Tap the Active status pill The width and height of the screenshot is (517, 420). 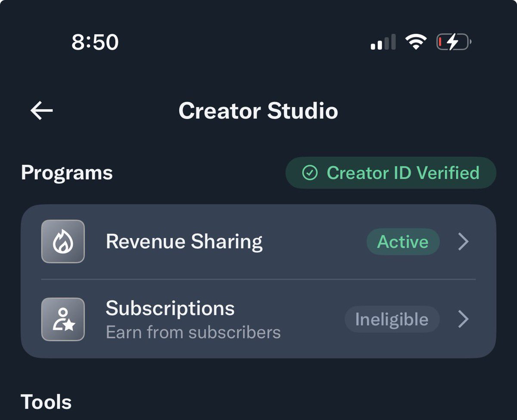coord(403,241)
